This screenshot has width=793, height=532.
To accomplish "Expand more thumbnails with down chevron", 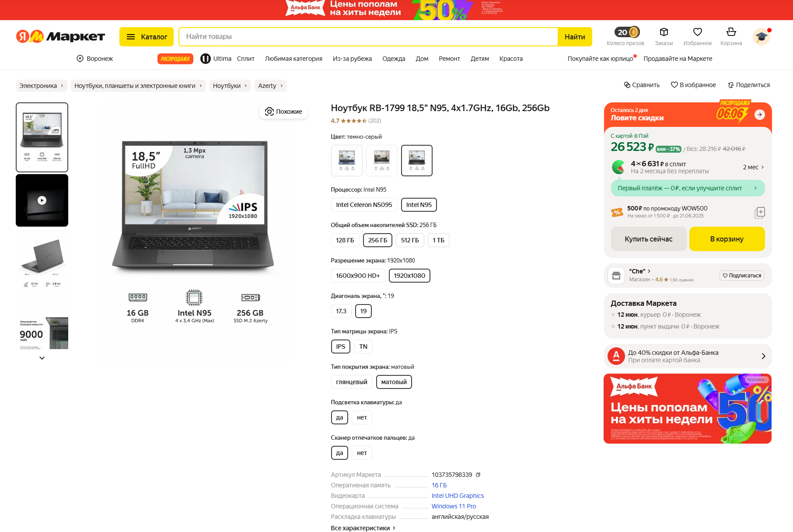I will [x=42, y=358].
